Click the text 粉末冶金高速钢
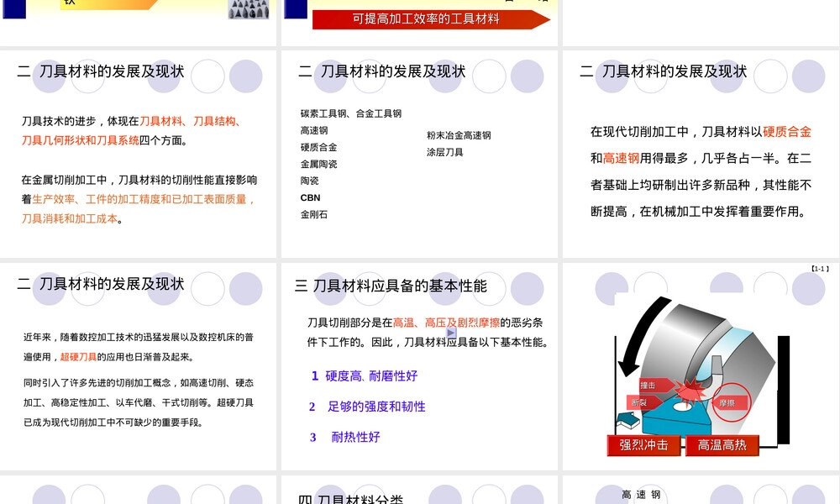The width and height of the screenshot is (840, 504). pos(459,135)
